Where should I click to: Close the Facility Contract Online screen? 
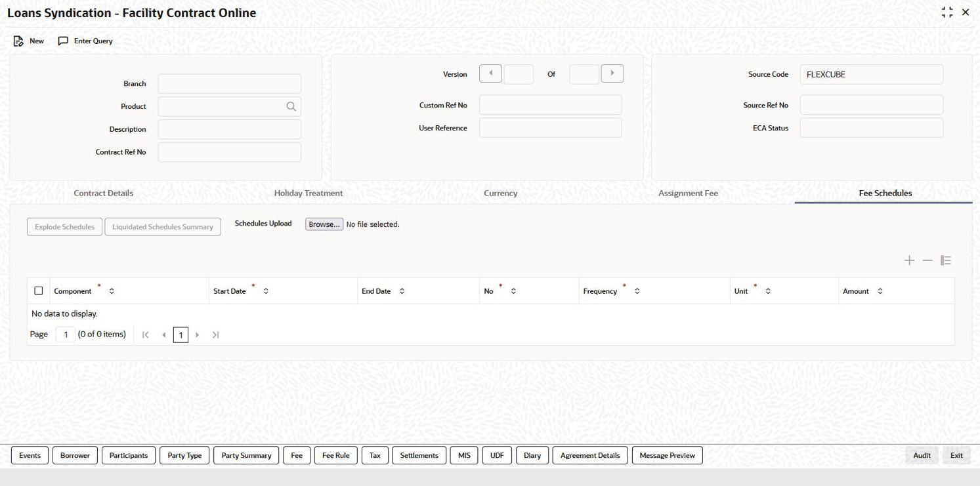click(966, 12)
